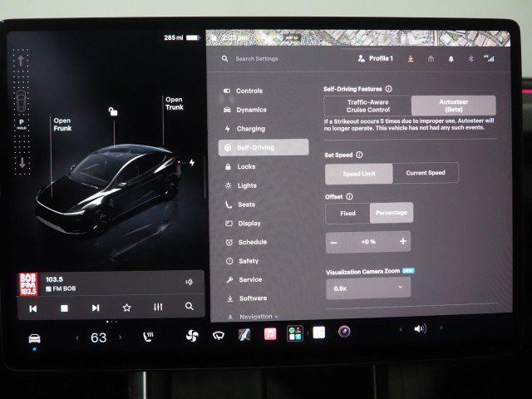The image size is (532, 399).
Task: Open notifications bell icon
Action: [x=451, y=59]
